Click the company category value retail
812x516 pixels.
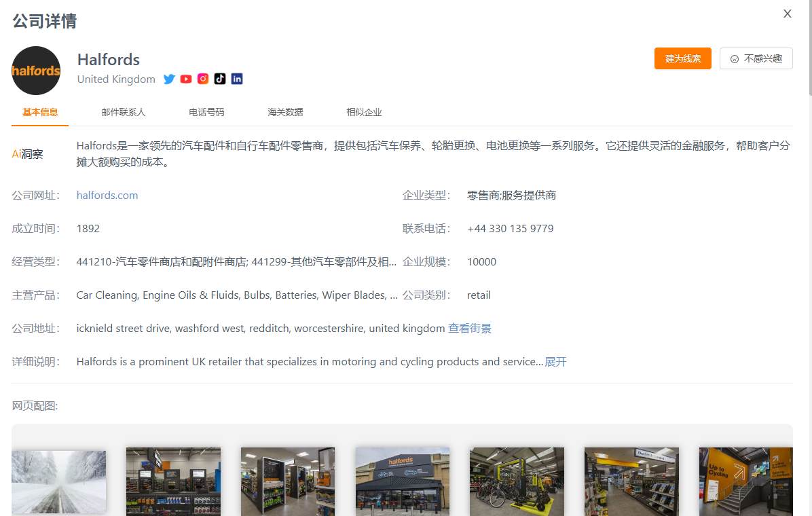[x=479, y=295]
